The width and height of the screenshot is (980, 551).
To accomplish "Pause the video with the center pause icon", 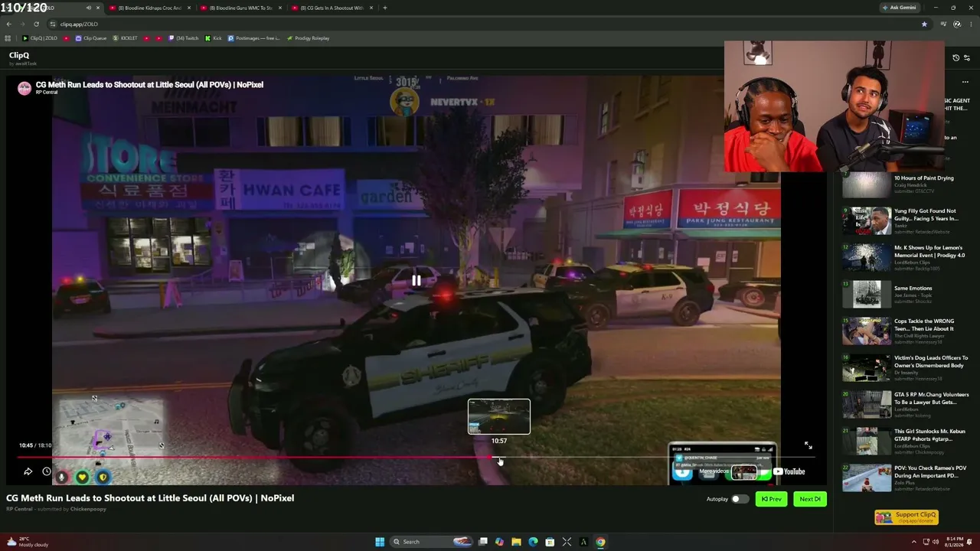I will click(416, 281).
